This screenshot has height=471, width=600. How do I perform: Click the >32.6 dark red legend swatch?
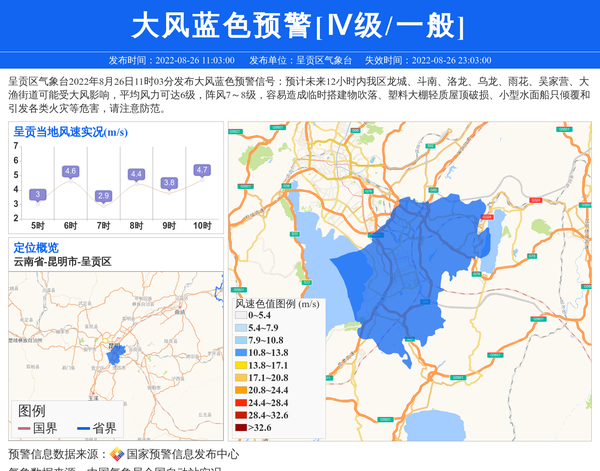[x=240, y=428]
